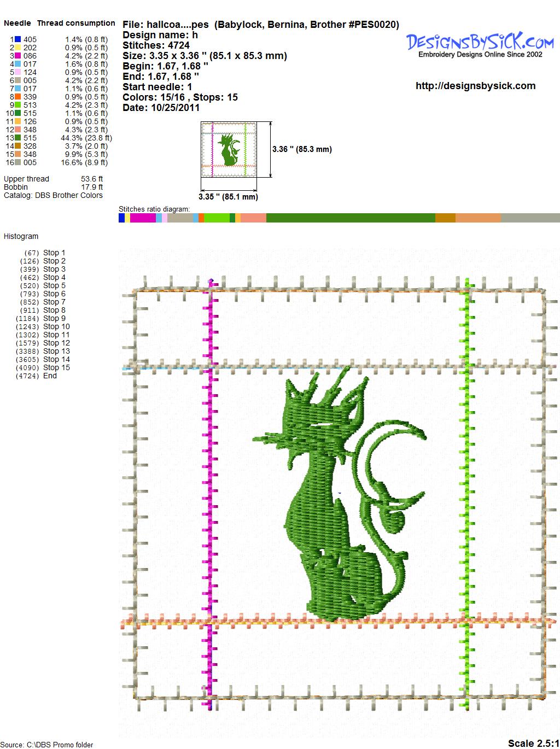Image resolution: width=560 pixels, height=749 pixels.
Task: Open the http://designsbysick.com link
Action: [475, 86]
